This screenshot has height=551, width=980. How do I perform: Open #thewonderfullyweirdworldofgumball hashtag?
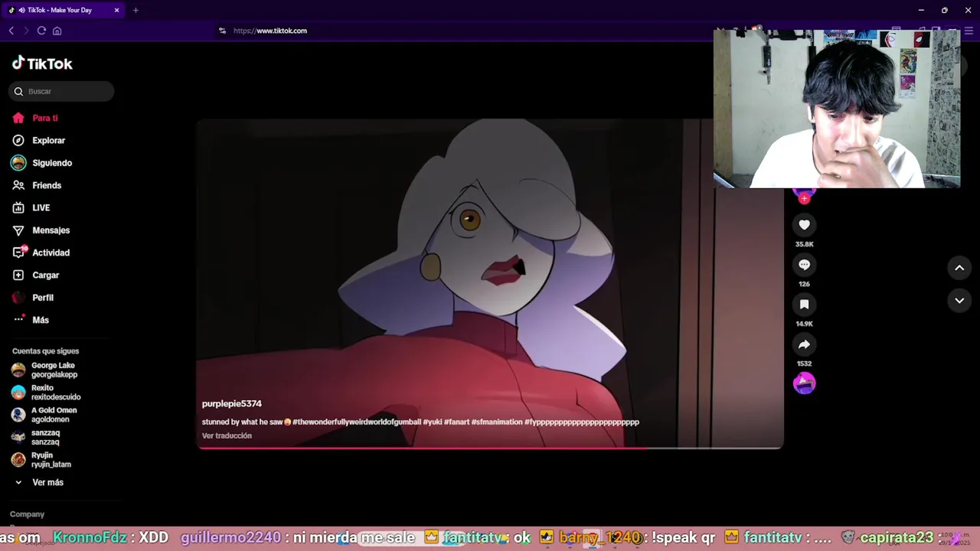[356, 422]
